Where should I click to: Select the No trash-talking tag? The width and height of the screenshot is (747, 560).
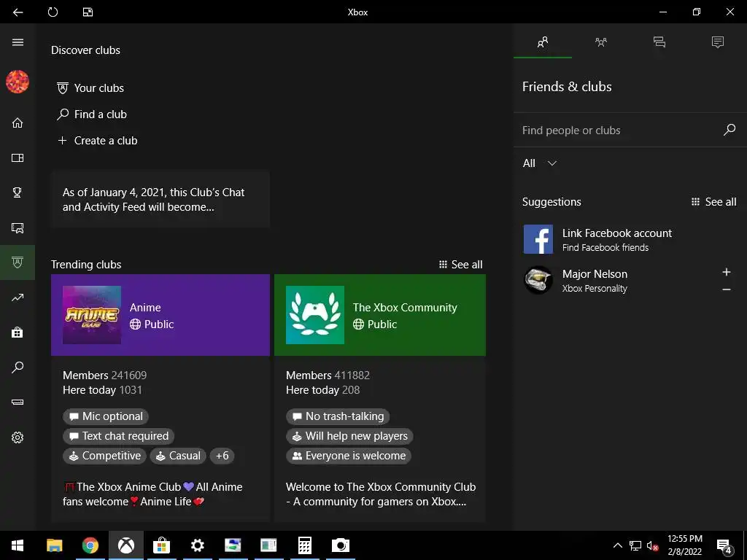coord(338,416)
